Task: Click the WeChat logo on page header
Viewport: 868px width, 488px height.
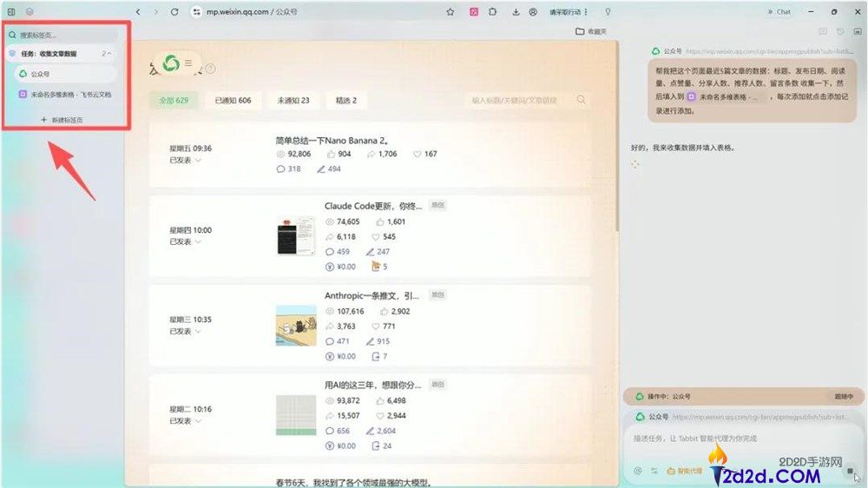Action: 171,63
